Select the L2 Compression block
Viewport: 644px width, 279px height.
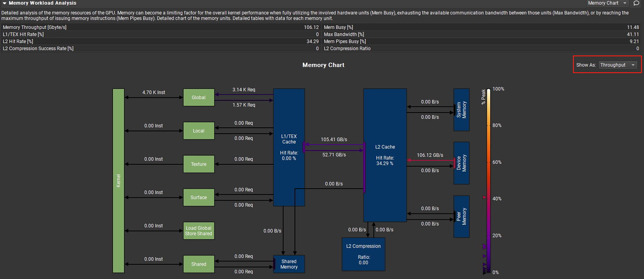(363, 254)
